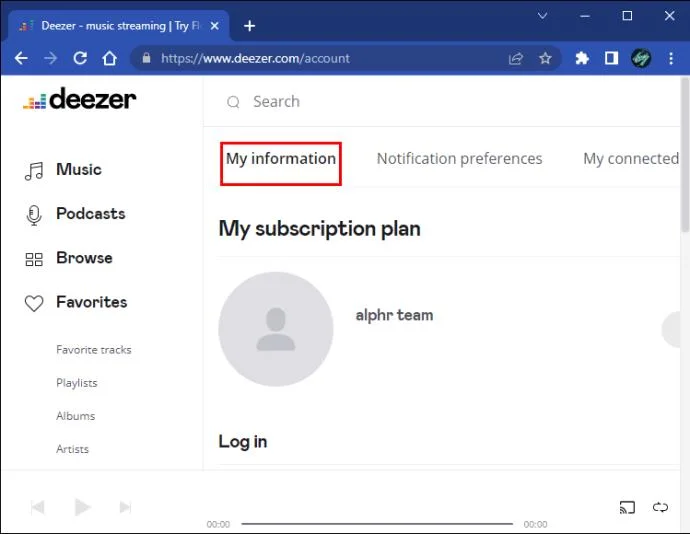690x534 pixels.
Task: Click the Browse grid icon
Action: click(x=34, y=259)
